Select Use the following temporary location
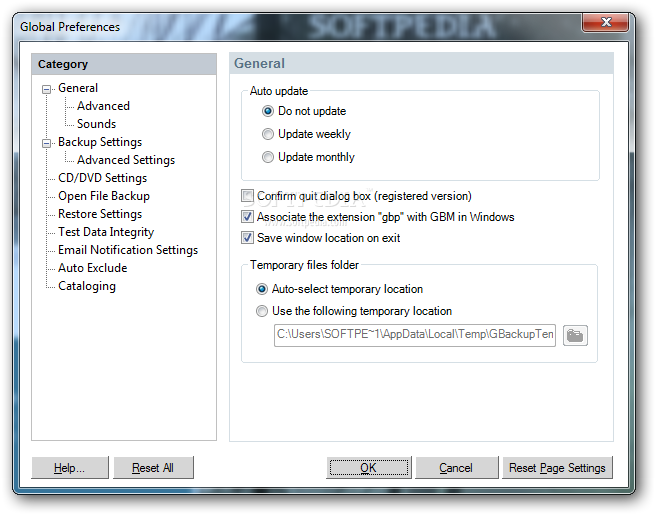 click(x=262, y=311)
